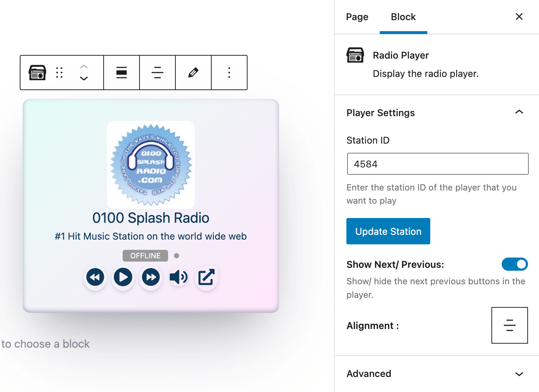
Task: Open the block width alignment toolbar button
Action: pyautogui.click(x=122, y=73)
